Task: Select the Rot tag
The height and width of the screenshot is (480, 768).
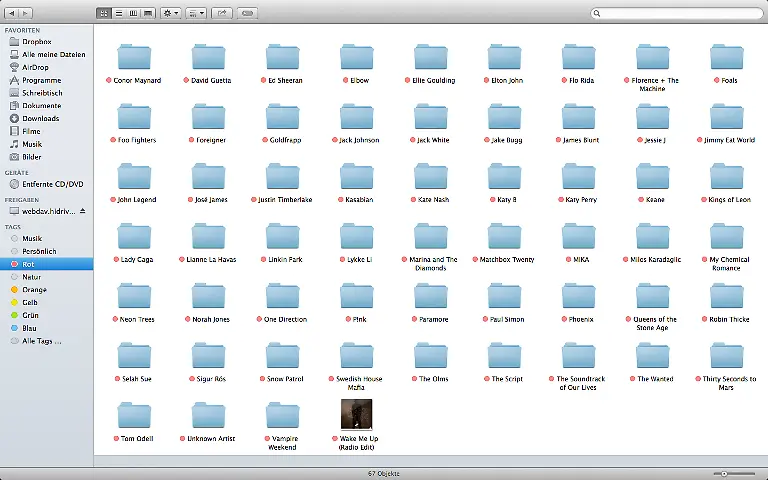Action: (x=47, y=264)
